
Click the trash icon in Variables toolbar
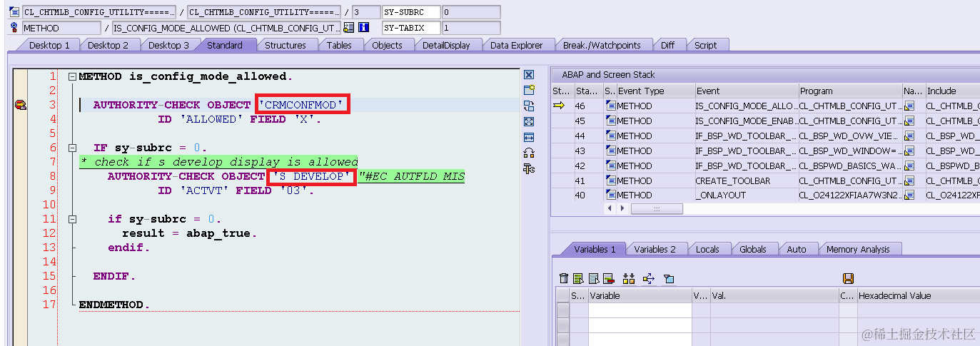tap(564, 278)
